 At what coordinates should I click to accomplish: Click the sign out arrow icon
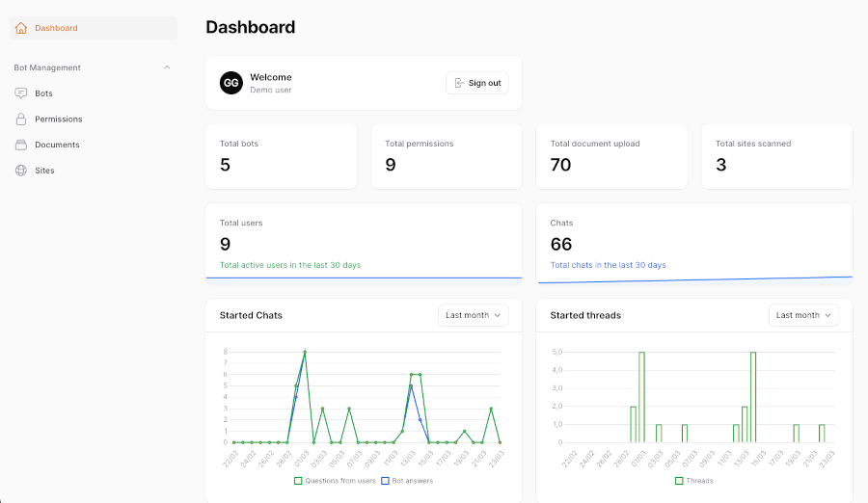tap(459, 83)
